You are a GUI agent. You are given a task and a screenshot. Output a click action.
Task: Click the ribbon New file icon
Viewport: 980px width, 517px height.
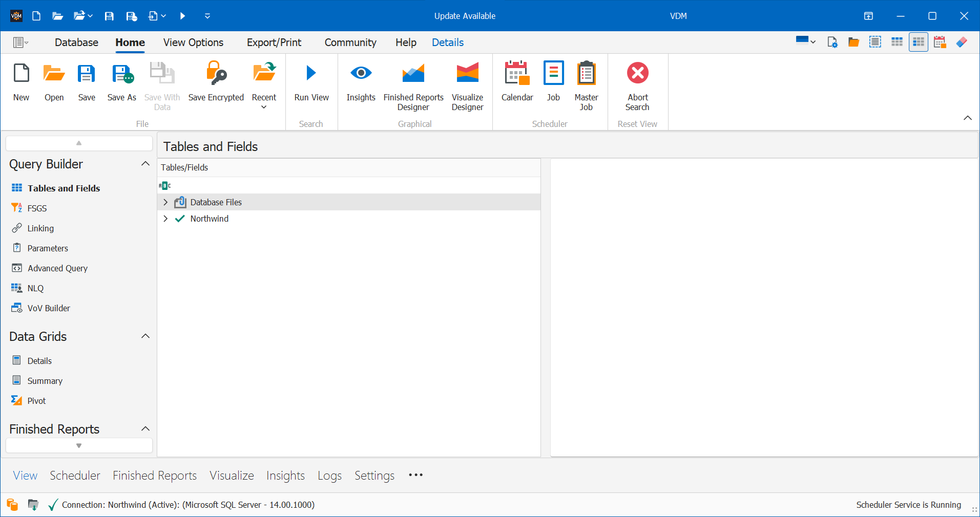(x=22, y=73)
